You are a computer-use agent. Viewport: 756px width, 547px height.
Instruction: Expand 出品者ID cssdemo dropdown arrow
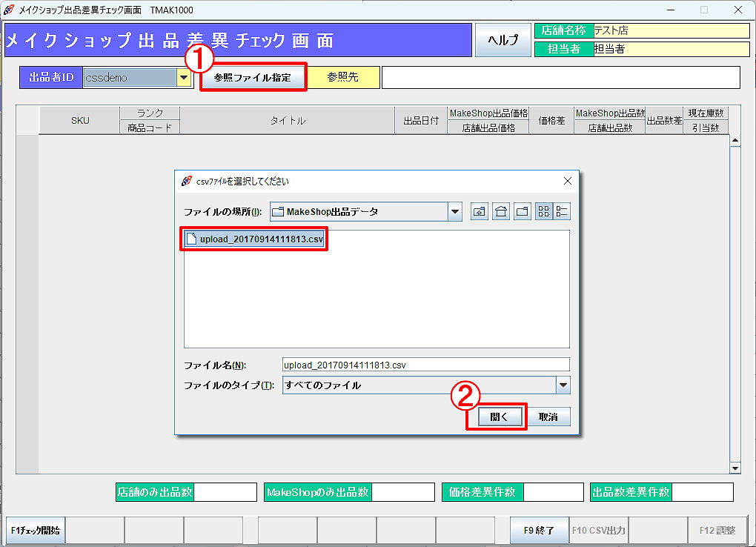[184, 77]
